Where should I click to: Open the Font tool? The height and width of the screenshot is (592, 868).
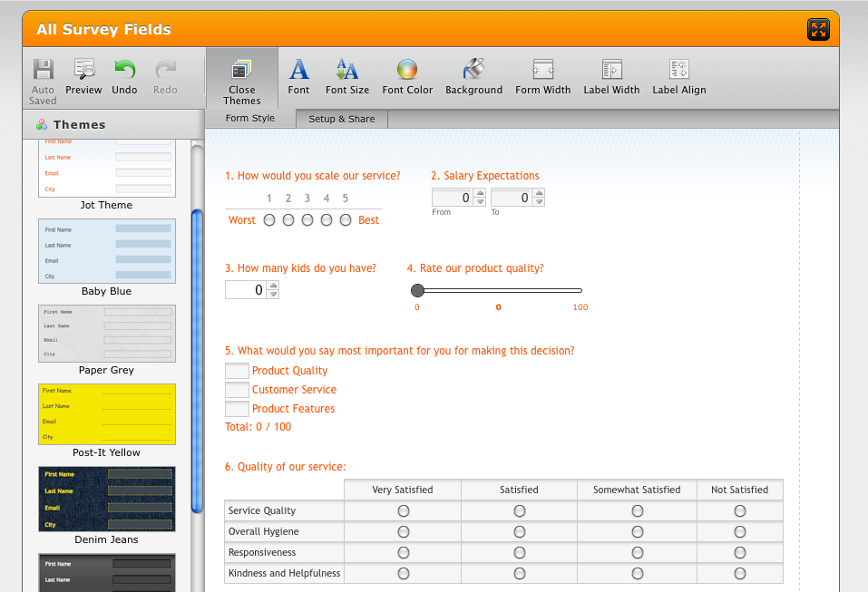pos(298,76)
